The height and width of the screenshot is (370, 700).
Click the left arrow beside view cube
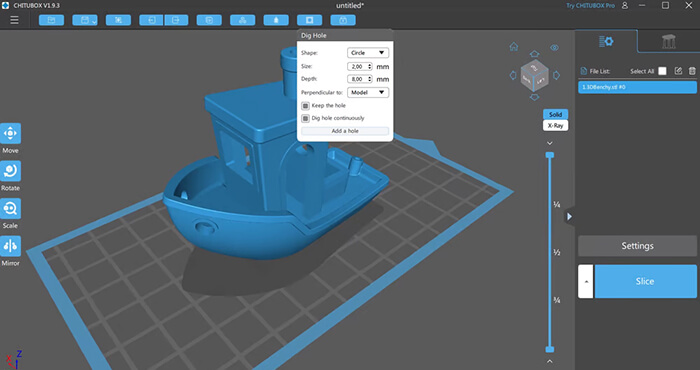513,75
